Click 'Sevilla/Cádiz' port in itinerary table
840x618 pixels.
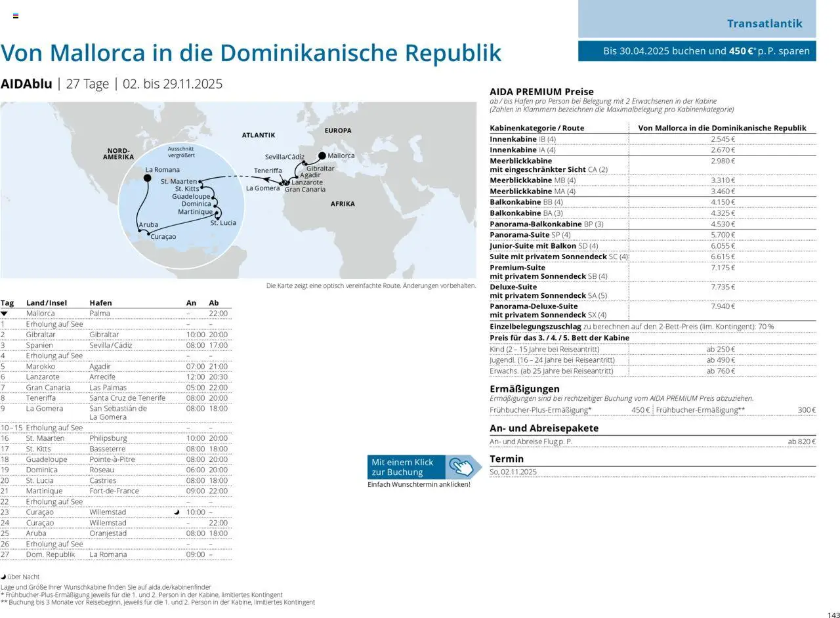click(x=110, y=345)
